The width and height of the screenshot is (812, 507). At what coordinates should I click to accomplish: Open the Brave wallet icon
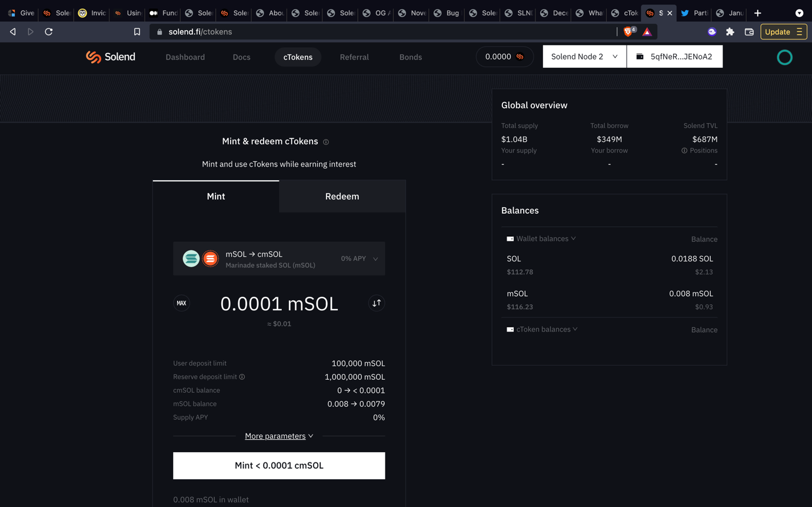(749, 32)
